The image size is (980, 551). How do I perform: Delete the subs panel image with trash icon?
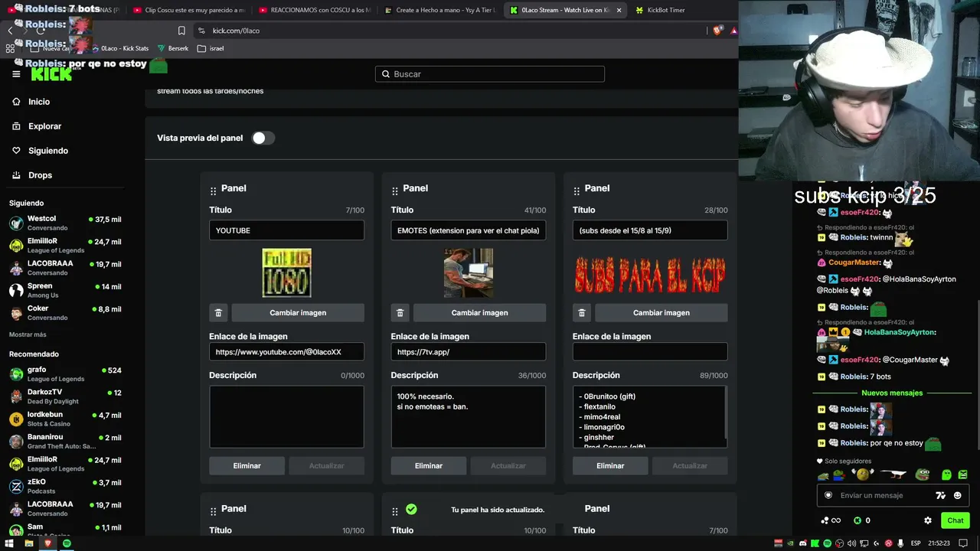point(582,312)
